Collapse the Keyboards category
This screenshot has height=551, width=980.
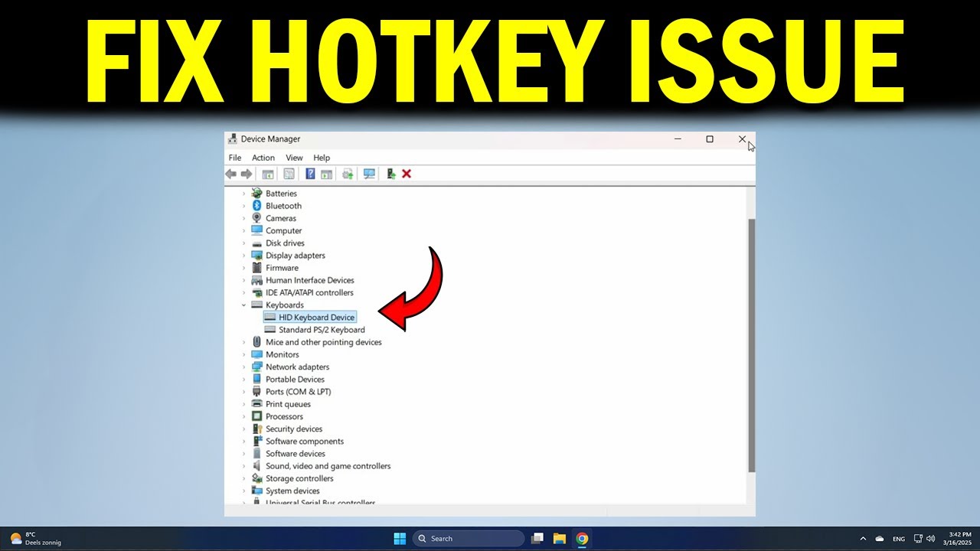pyautogui.click(x=244, y=305)
